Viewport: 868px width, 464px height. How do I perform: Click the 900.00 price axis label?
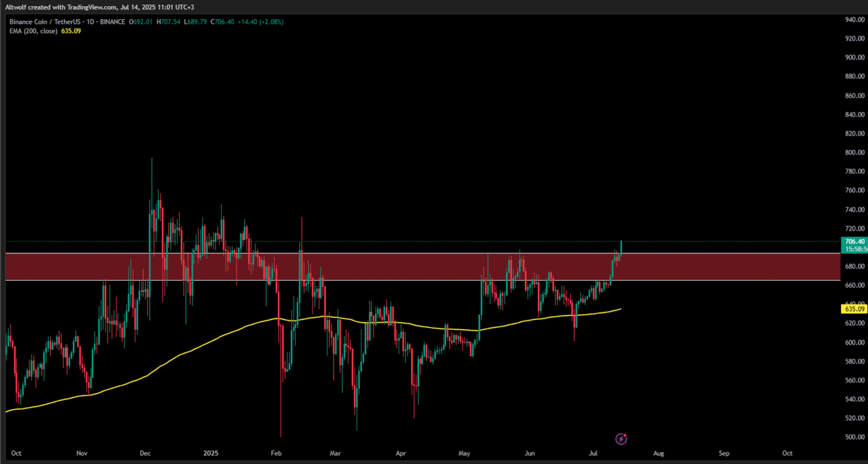[x=854, y=58]
